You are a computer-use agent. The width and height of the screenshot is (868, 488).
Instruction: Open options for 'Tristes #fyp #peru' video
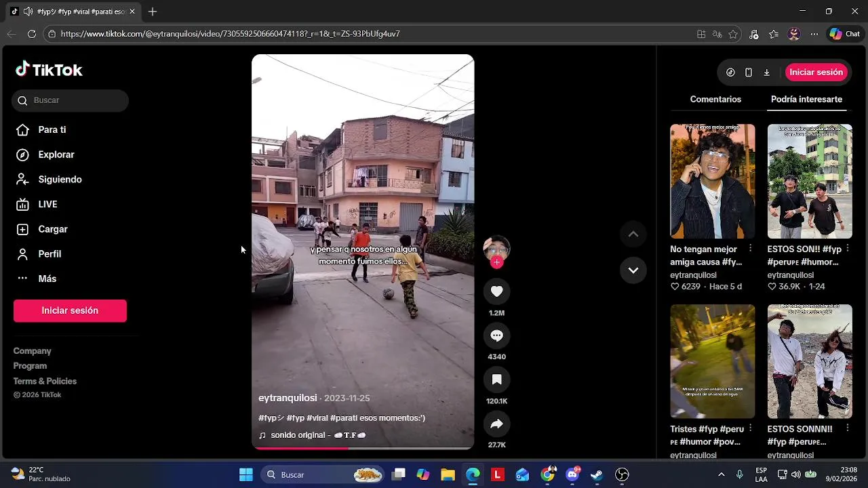[750, 428]
